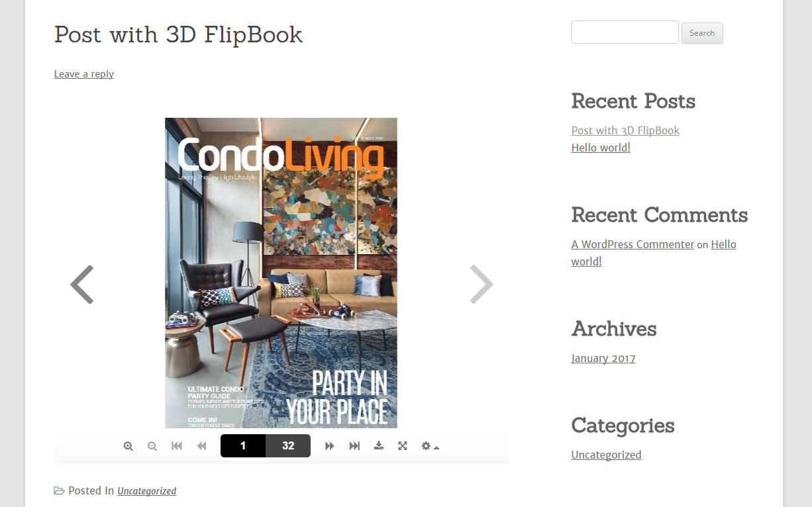Open recent post Post with 3D FlipBook
This screenshot has height=507, width=812.
[x=625, y=130]
